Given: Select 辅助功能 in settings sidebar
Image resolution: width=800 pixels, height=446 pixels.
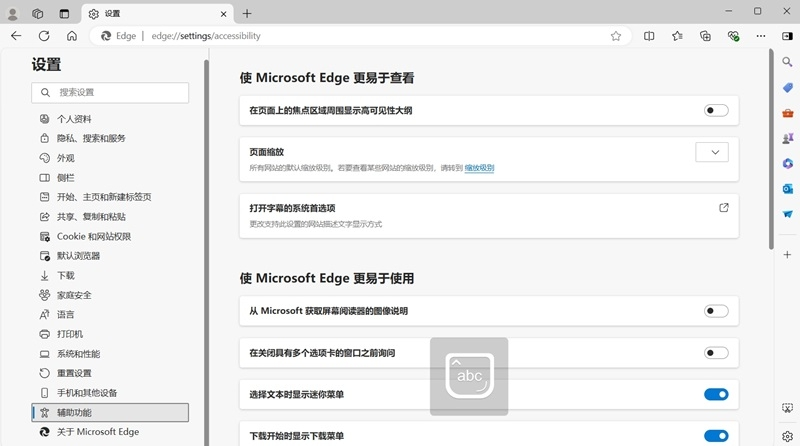Looking at the screenshot, I should point(110,412).
